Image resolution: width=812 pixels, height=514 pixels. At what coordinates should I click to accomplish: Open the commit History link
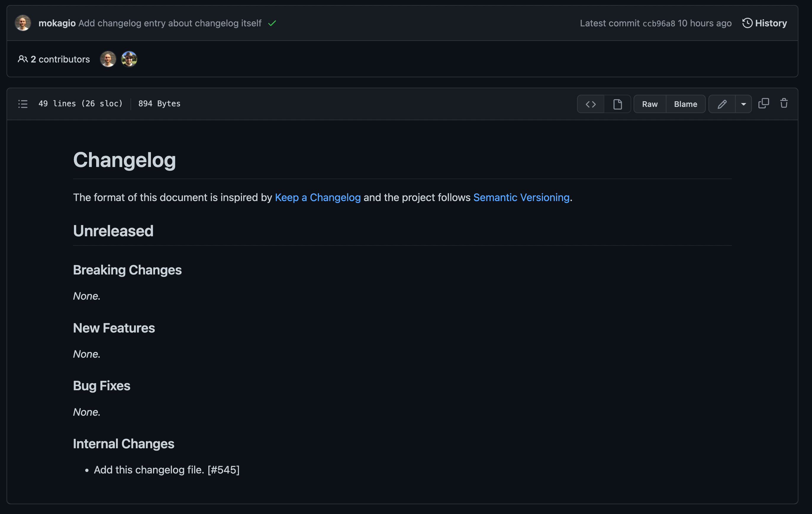[x=764, y=23]
